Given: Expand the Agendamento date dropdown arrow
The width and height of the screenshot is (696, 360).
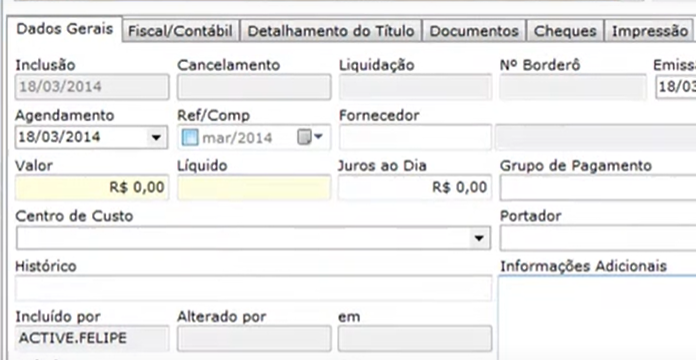Looking at the screenshot, I should pos(156,138).
